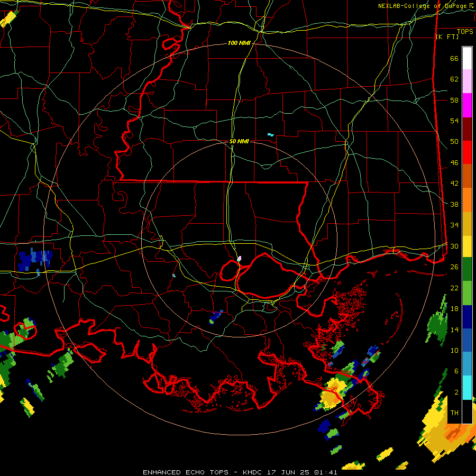The image size is (476, 476).
Task: Click the '46' legend value
Action: point(454,163)
